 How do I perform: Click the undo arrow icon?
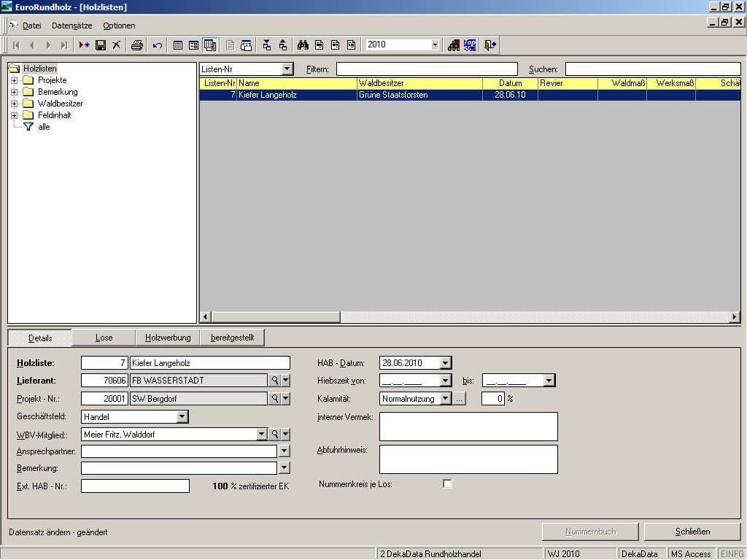(158, 45)
